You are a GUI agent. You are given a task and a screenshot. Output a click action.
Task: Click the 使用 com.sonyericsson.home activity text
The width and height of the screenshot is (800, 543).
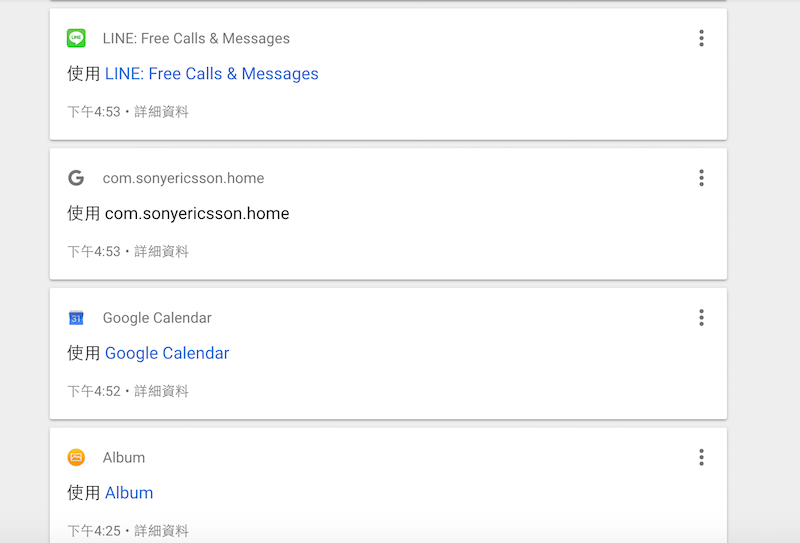(178, 213)
